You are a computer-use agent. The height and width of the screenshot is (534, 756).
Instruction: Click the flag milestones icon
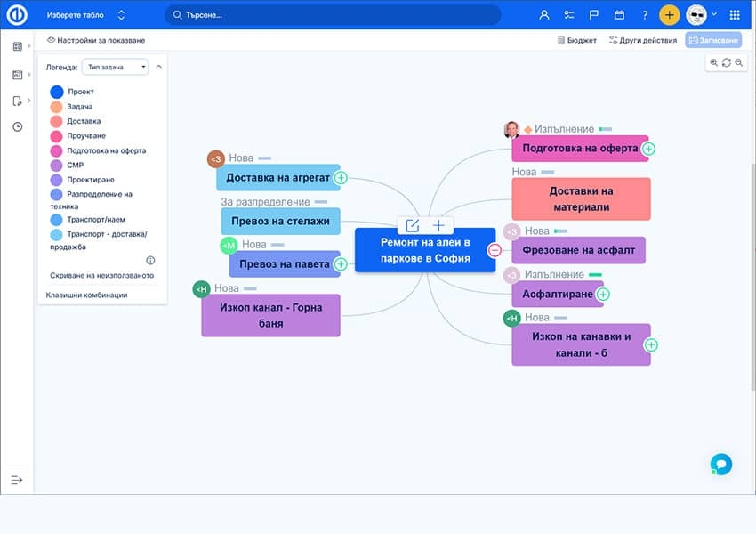[x=594, y=15]
